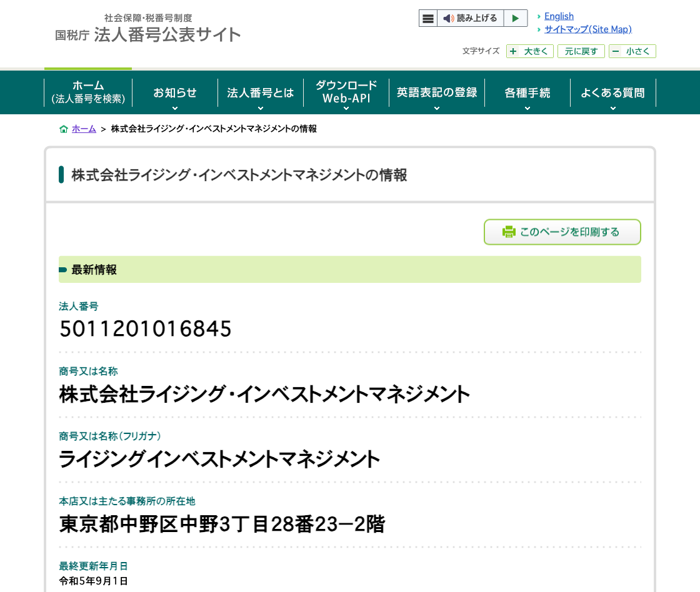Go to ホーム(法人番号を検索) menu item

88,92
